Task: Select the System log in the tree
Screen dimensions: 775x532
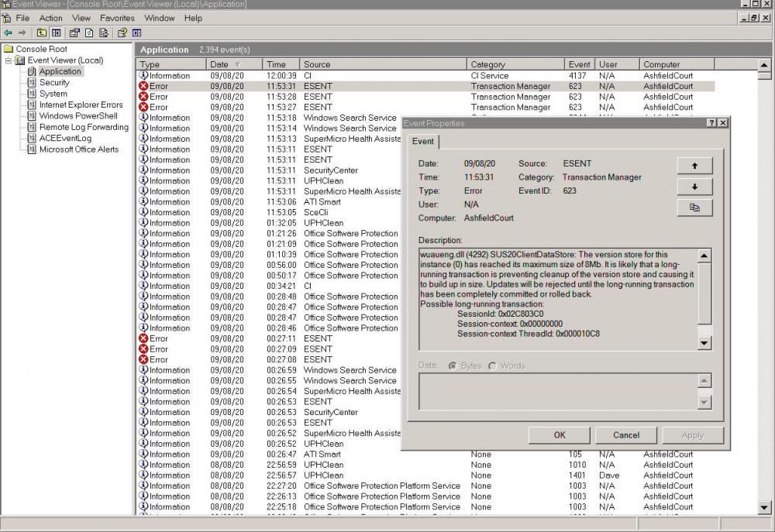Action: (x=53, y=94)
